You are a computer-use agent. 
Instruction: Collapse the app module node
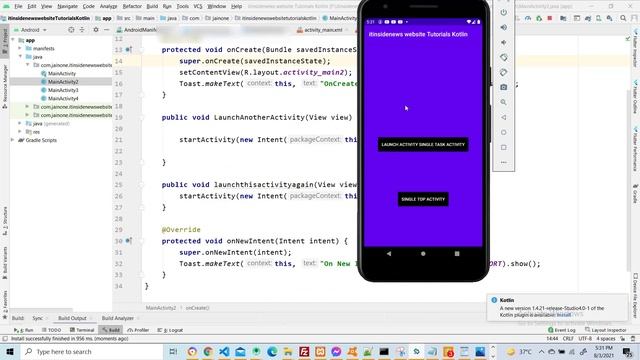(x=13, y=40)
